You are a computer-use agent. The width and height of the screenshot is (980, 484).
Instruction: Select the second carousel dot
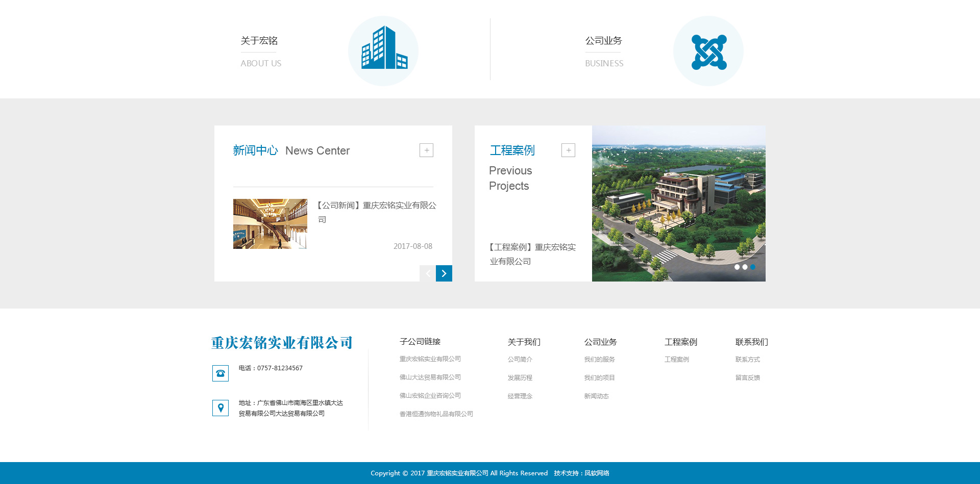click(x=745, y=267)
